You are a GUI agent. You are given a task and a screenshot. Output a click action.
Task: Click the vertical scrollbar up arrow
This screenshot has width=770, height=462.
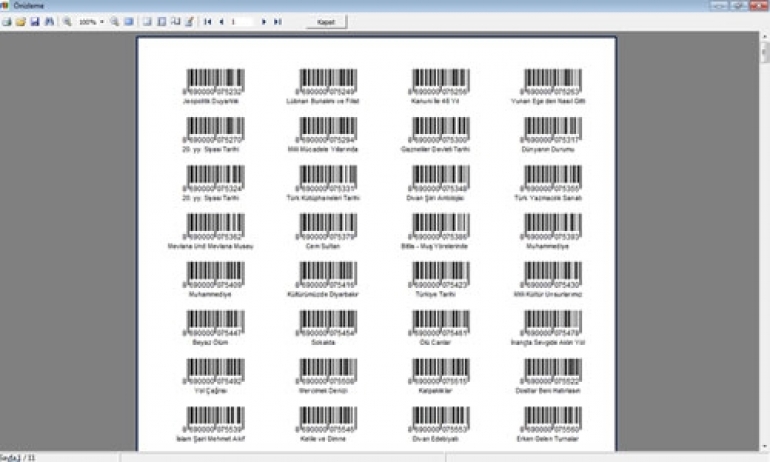[765, 36]
